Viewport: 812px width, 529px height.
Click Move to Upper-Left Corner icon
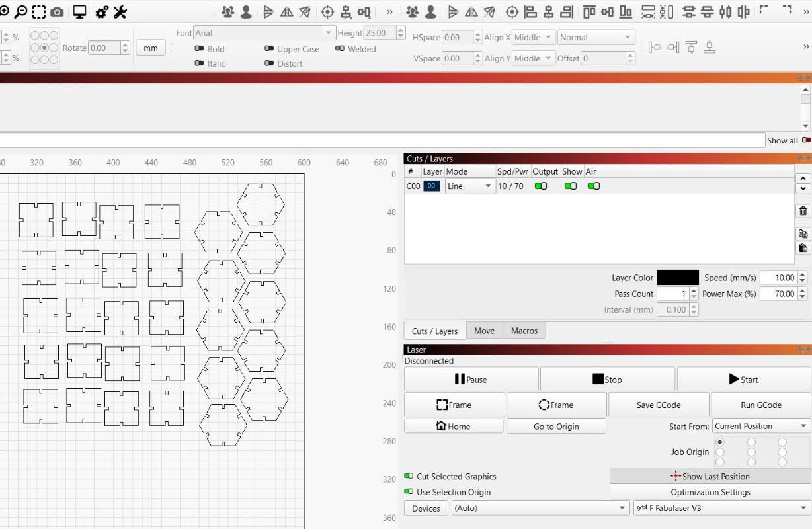click(764, 9)
